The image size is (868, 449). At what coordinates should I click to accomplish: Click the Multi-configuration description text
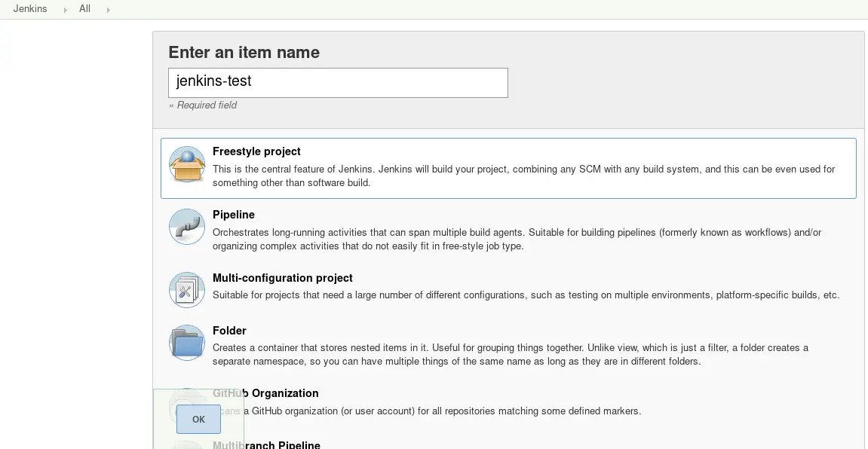click(x=526, y=295)
